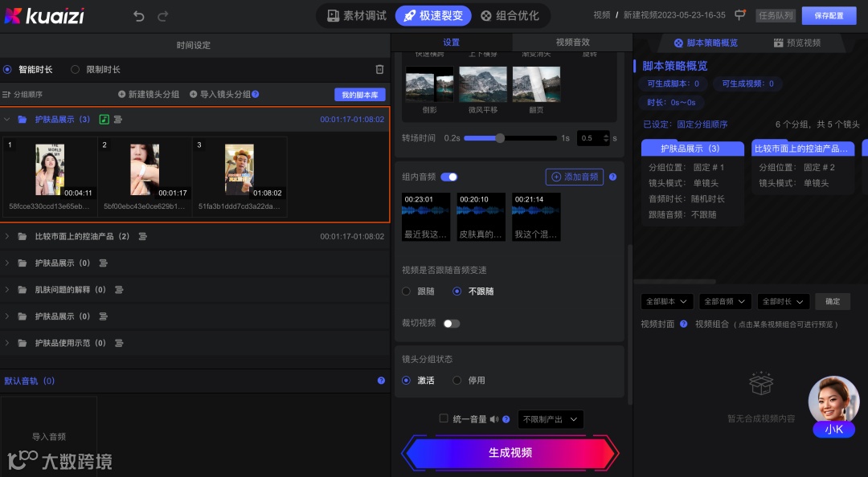This screenshot has height=477, width=868.
Task: Click the 生成视频 button
Action: (x=511, y=453)
